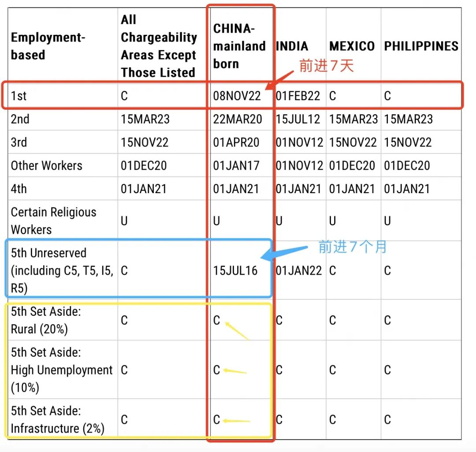The image size is (476, 452).
Task: Click '5th Set Aside: High Unemployment (10%)' label
Action: [62, 370]
